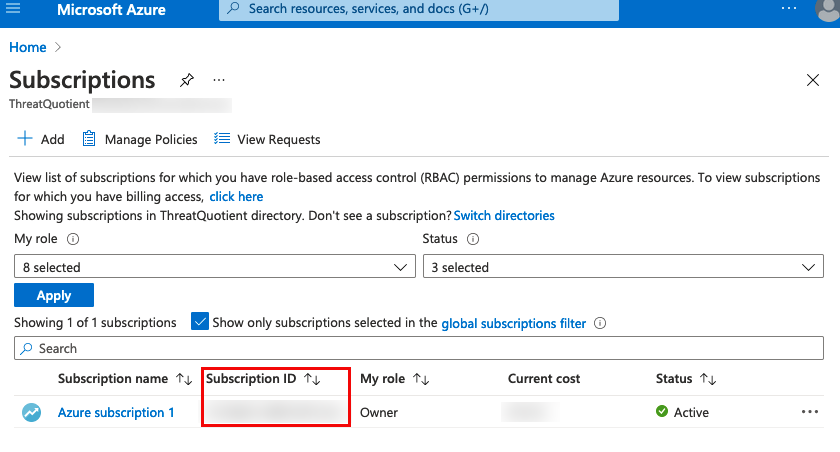This screenshot has height=452, width=840.
Task: Open the top bar ellipsis menu
Action: click(x=789, y=8)
